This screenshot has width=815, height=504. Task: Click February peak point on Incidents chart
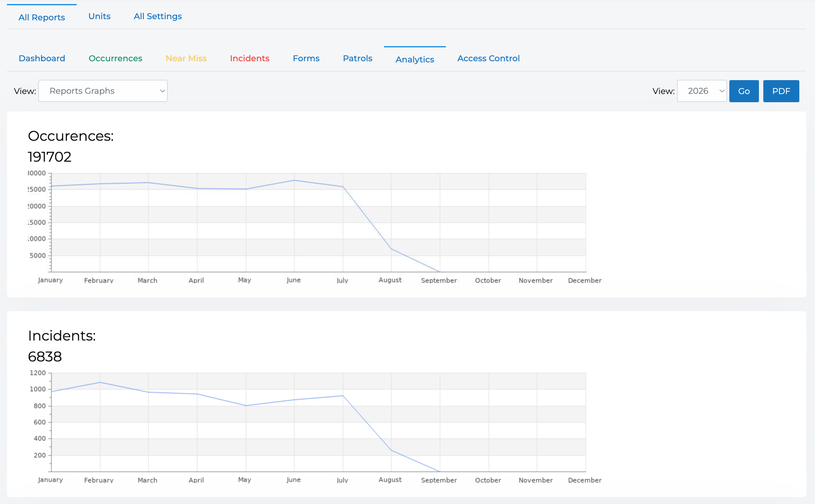pos(100,382)
